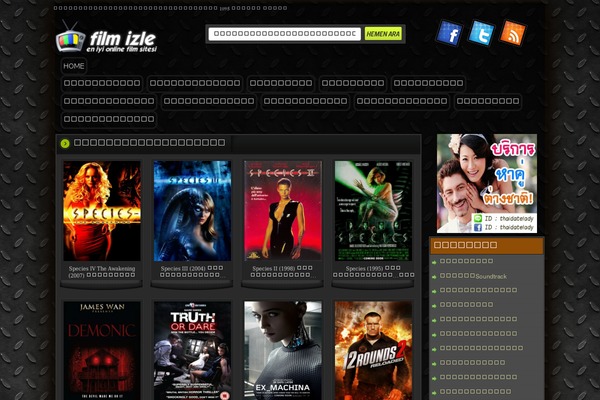
Task: Open Species III poster thumbnail
Action: 192,211
